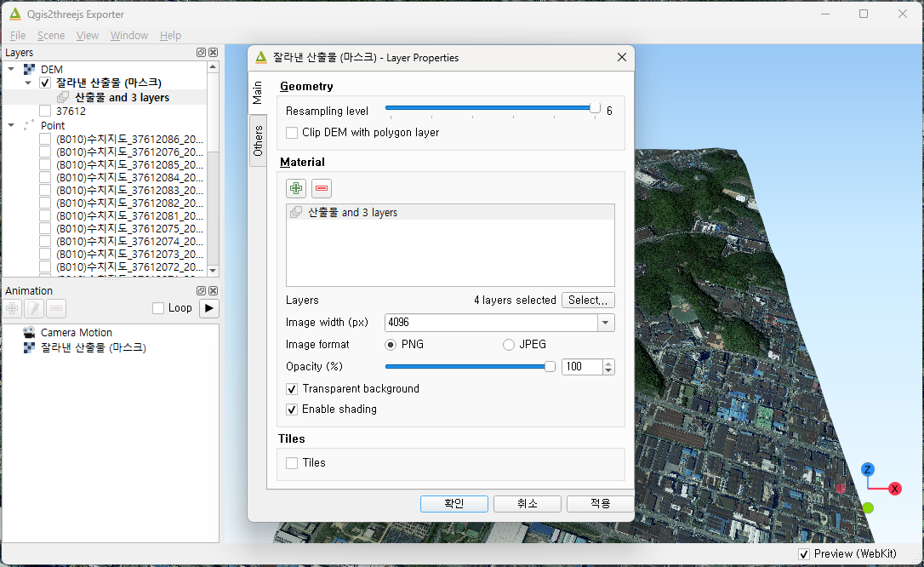Viewport: 924px width, 567px height.
Task: Select the Camera Motion item
Action: tap(76, 332)
